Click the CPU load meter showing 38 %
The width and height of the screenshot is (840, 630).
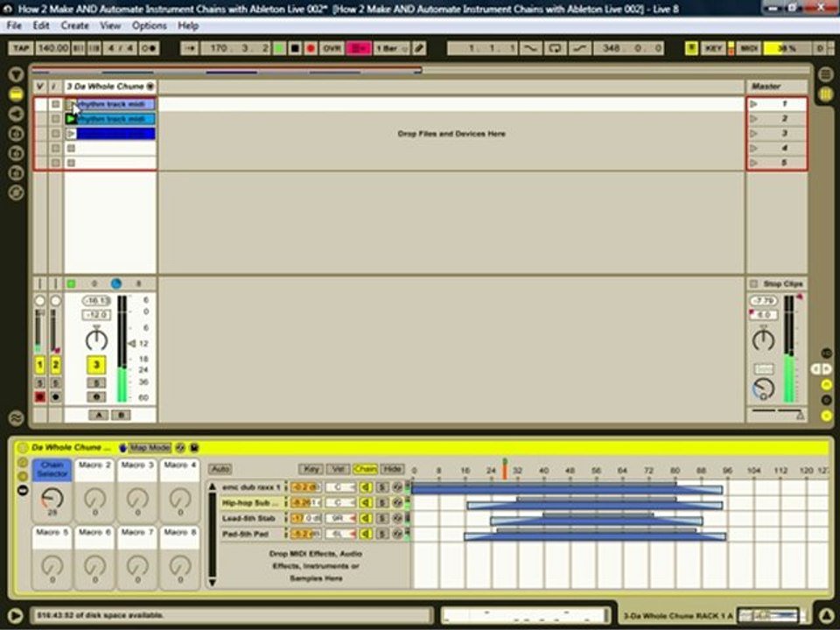[x=787, y=48]
